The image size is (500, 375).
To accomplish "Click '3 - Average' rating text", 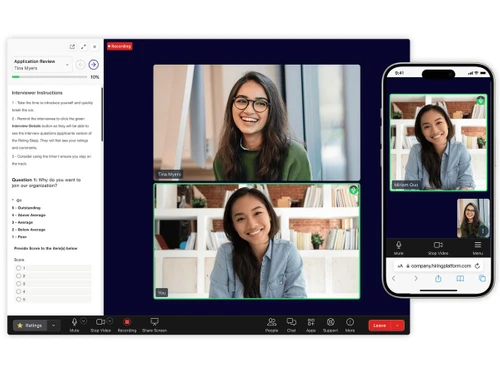I will 22,222.
